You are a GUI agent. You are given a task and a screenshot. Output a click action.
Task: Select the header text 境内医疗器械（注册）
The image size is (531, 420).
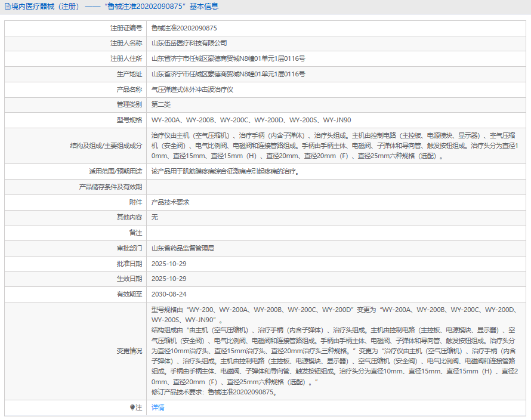(45, 7)
